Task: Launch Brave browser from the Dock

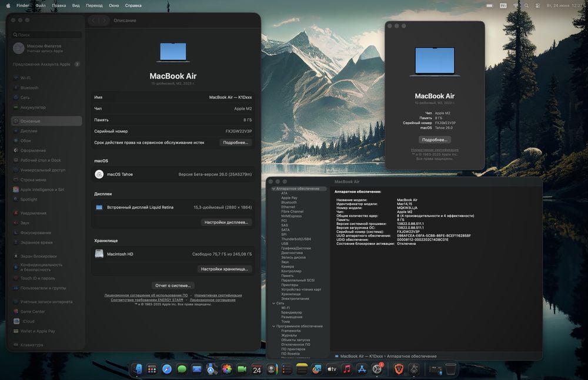Action: 399,369
